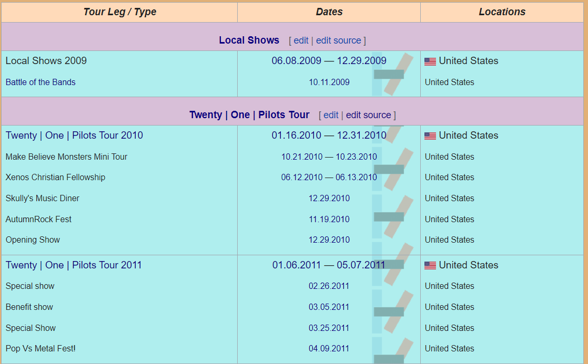Viewport: 588px width, 364px height.
Task: Click 'edit' beside Twenty | One | Pilots Tour heading
Action: pyautogui.click(x=331, y=115)
